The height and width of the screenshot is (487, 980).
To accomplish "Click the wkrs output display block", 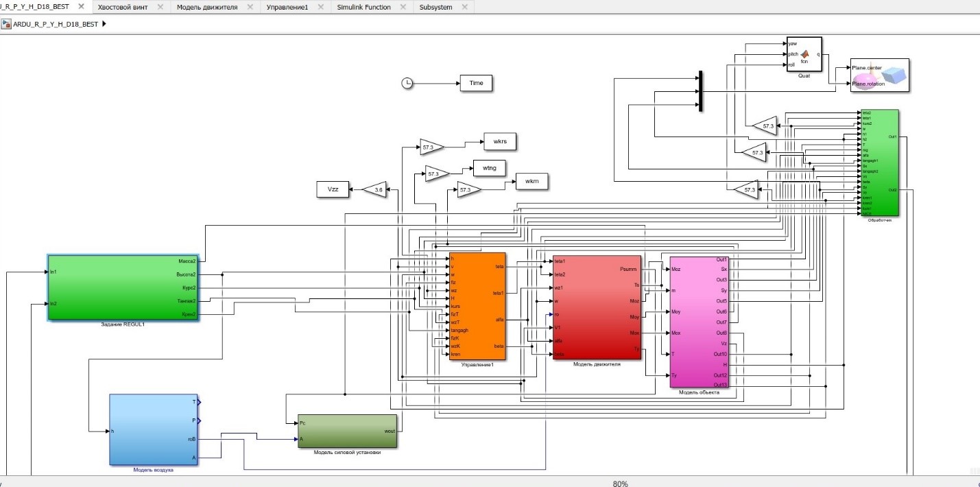I will pyautogui.click(x=500, y=141).
